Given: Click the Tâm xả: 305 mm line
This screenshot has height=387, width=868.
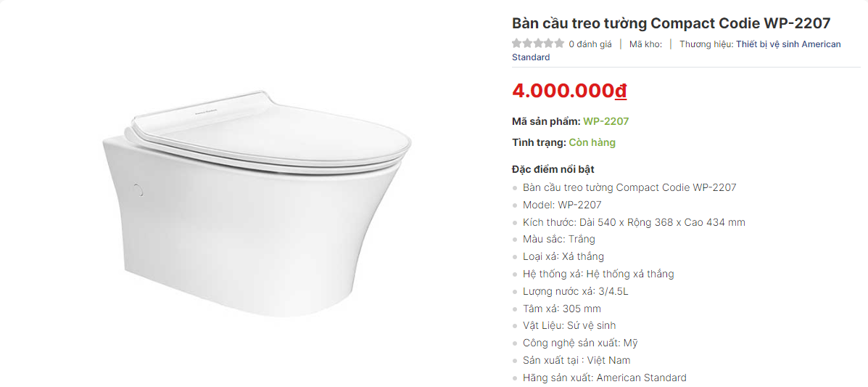Looking at the screenshot, I should 561,309.
